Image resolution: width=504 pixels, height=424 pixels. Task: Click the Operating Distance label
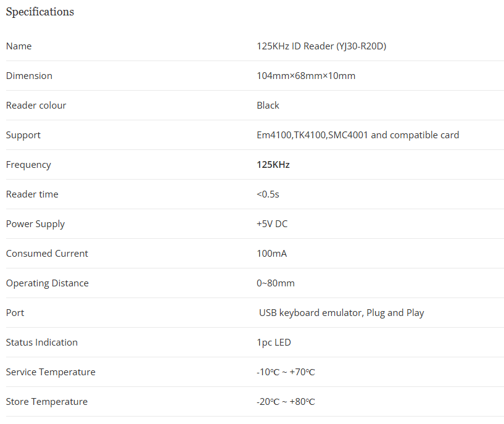click(x=48, y=283)
